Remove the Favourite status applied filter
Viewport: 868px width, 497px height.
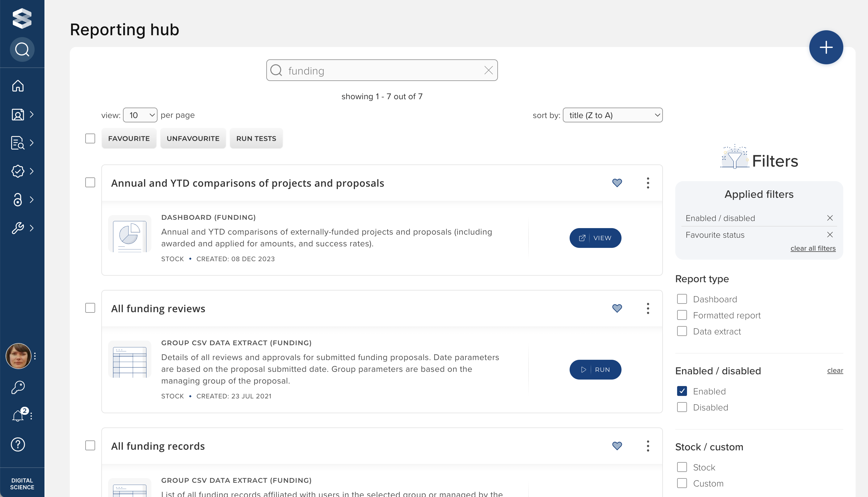point(829,235)
